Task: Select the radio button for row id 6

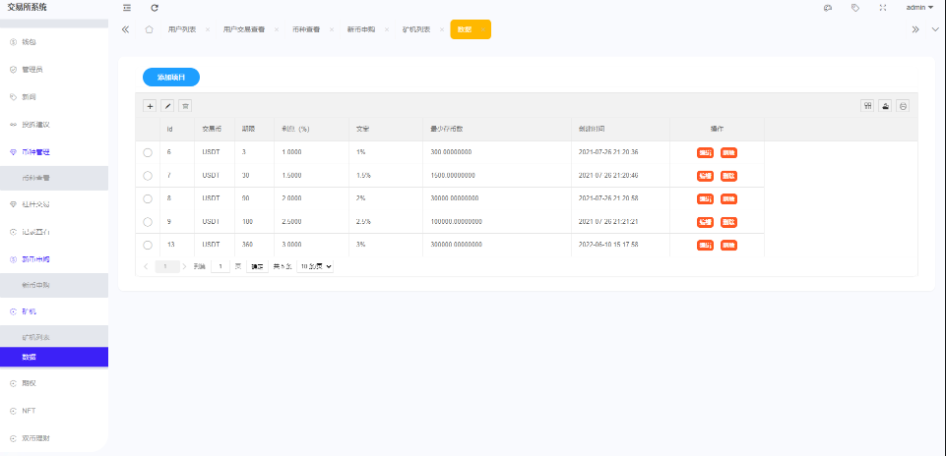Action: 148,153
